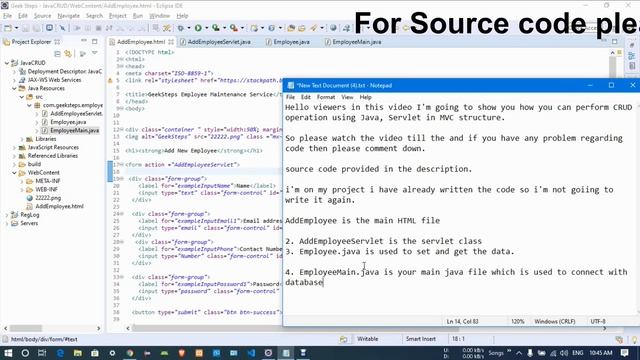Select the AddEmployee.html editor tab

tap(141, 42)
